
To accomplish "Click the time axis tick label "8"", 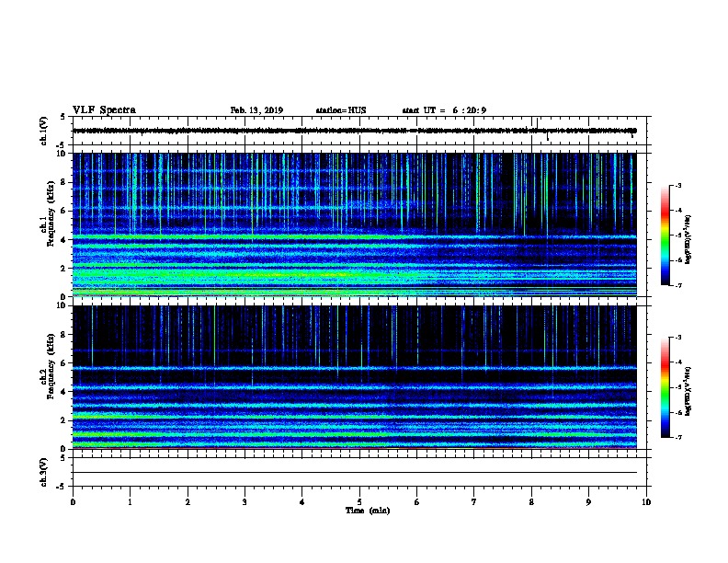I will click(x=531, y=502).
